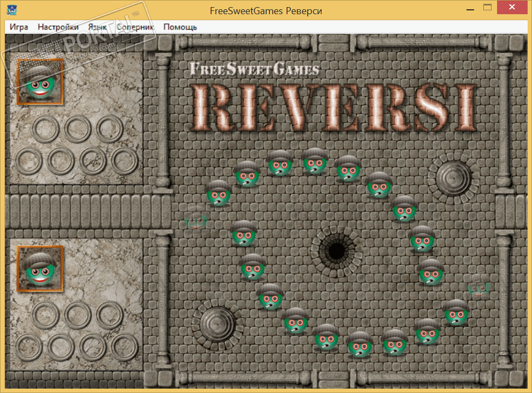Image resolution: width=532 pixels, height=393 pixels.
Task: Open the Игра menu
Action: pos(19,27)
